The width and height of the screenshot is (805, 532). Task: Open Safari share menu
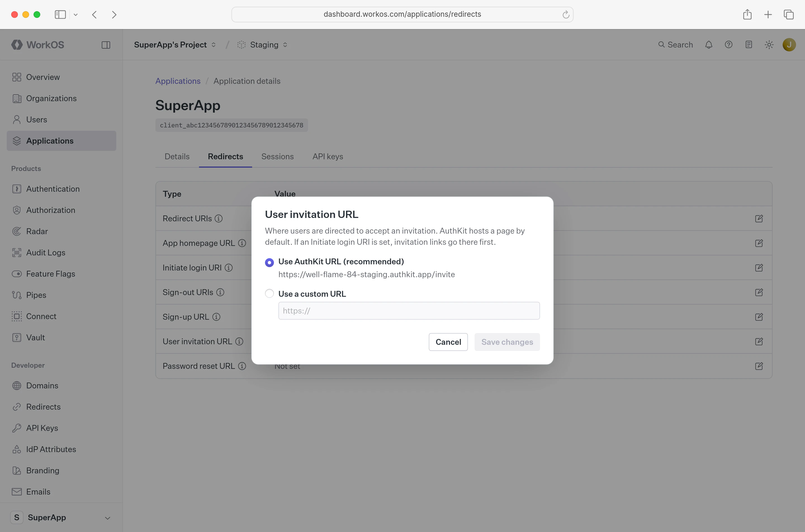pyautogui.click(x=747, y=14)
